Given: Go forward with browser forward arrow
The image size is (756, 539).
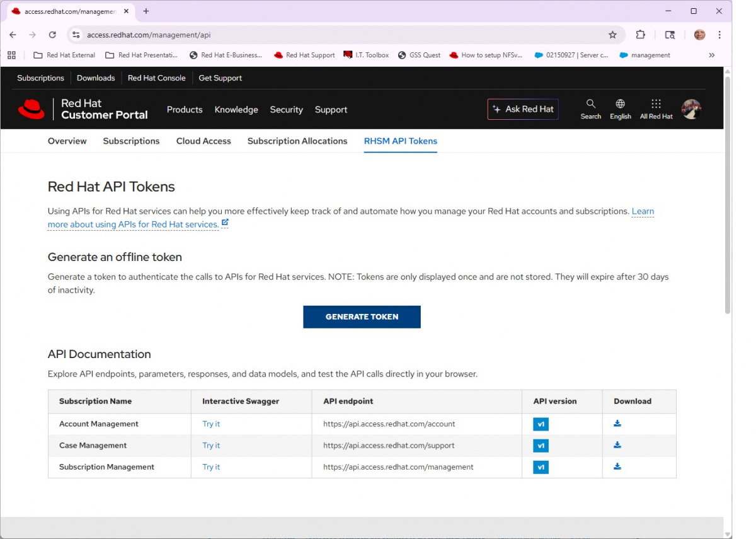Looking at the screenshot, I should (33, 35).
